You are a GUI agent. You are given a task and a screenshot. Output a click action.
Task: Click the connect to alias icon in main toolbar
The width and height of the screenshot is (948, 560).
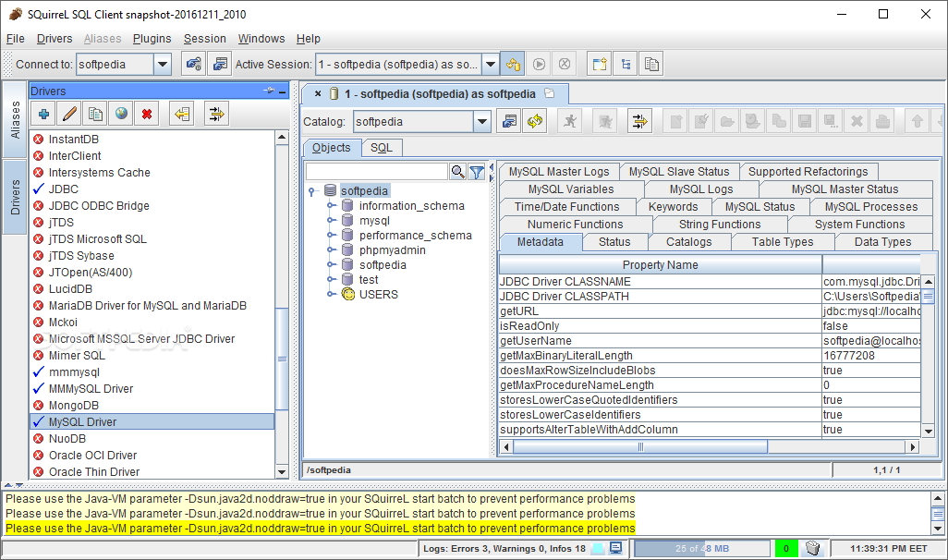click(193, 64)
